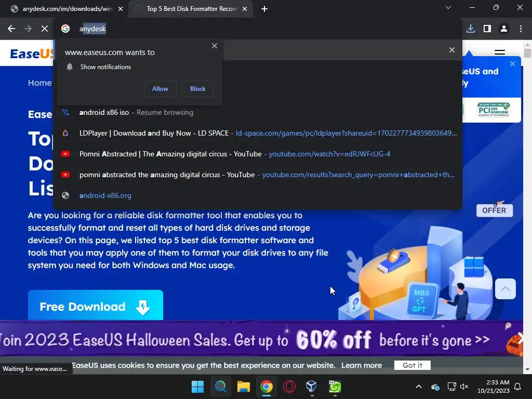This screenshot has height=399, width=532.
Task: Block notifications from www.easeus.com
Action: (x=198, y=89)
